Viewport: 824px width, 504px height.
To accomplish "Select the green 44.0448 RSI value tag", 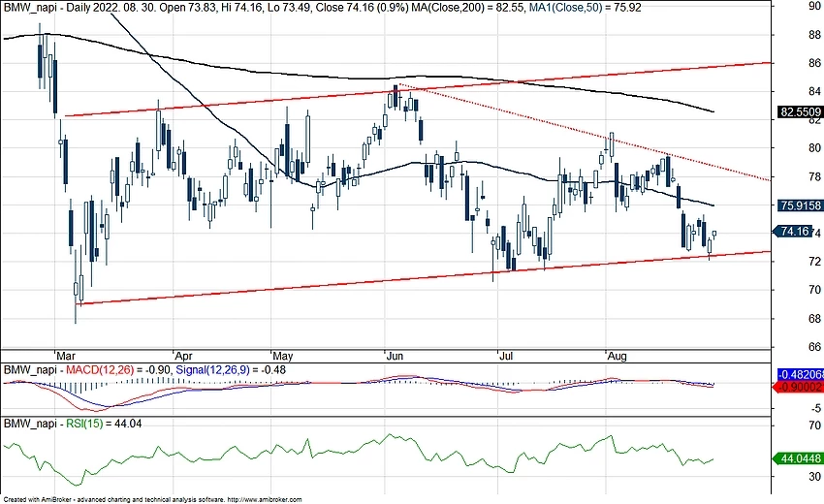I will (x=799, y=459).
